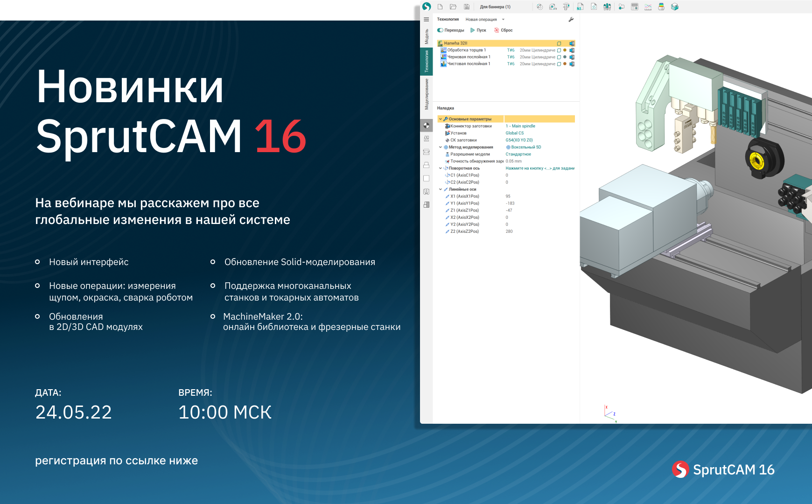This screenshot has height=504, width=812.
Task: Click the teal 3D cube part icon
Action: point(675,7)
